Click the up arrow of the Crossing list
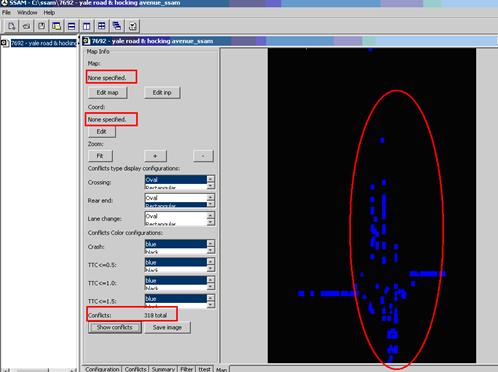The image size is (498, 372). pyautogui.click(x=210, y=179)
